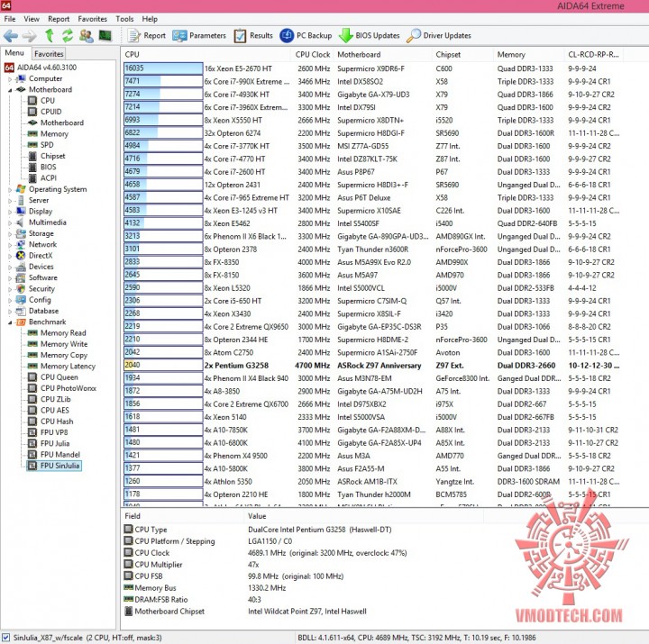Show benchmark Results
649x644 pixels.
[253, 35]
